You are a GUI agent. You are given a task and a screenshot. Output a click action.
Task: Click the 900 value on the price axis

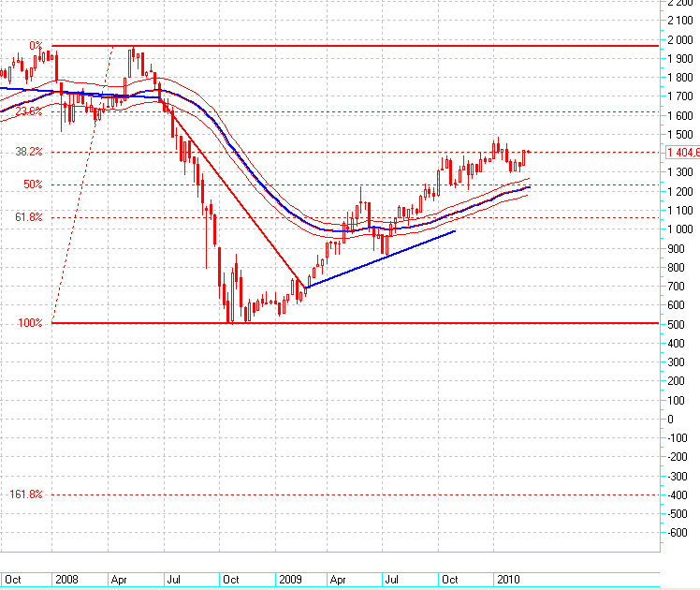coord(676,249)
